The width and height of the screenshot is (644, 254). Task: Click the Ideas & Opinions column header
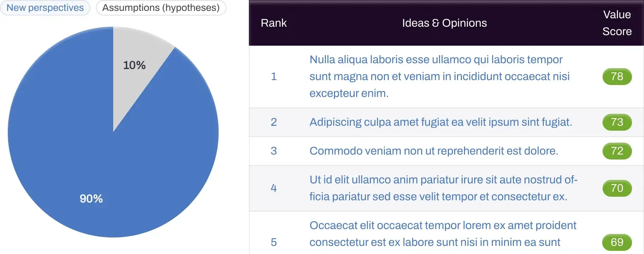(444, 23)
